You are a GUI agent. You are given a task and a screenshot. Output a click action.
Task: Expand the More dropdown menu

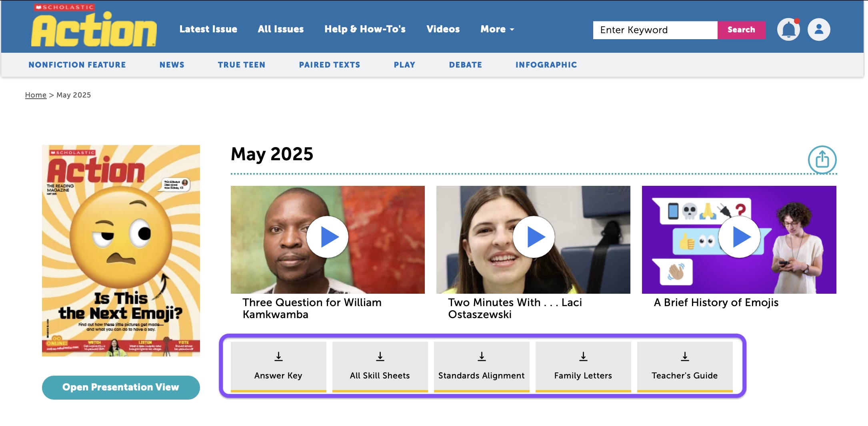click(497, 29)
